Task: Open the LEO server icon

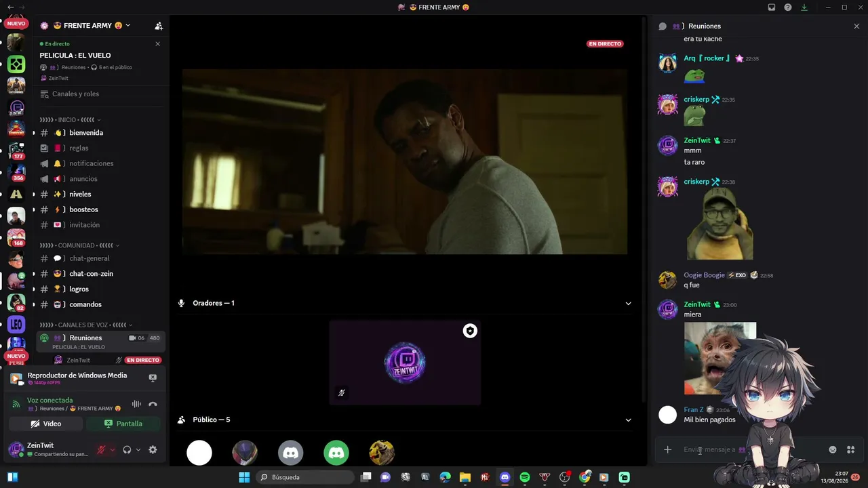Action: click(16, 324)
